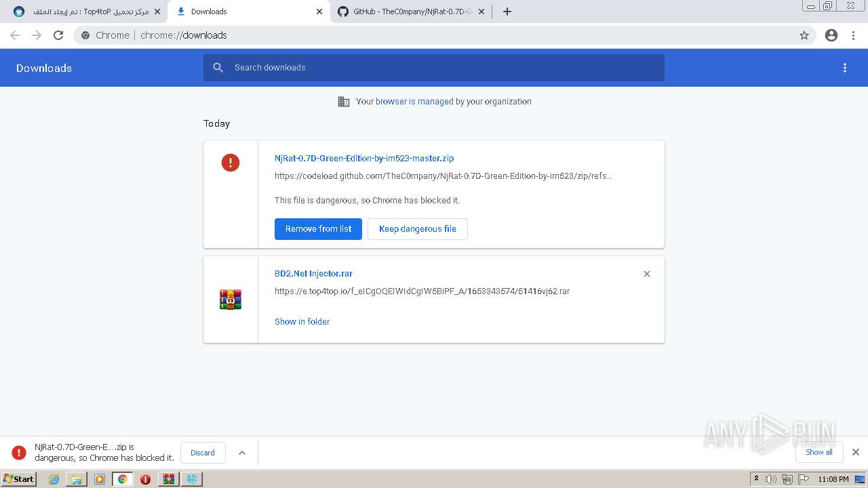Click the codeload.github.com source URL

click(x=443, y=176)
